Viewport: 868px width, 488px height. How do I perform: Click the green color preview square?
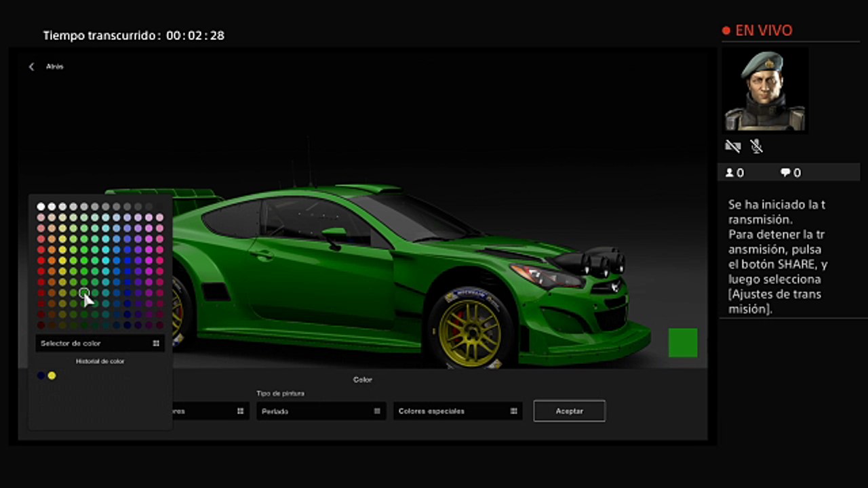pyautogui.click(x=683, y=342)
